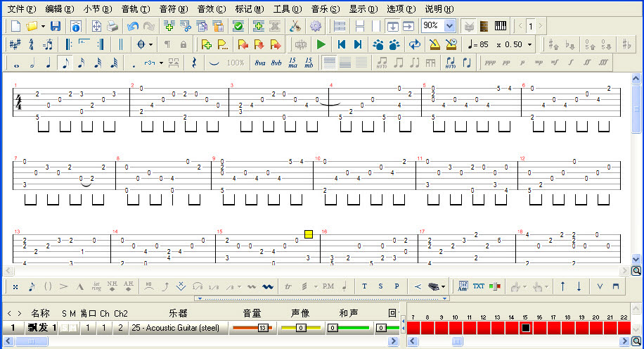Screen dimensions: 644x349
Task: Open the tremolo picking dropdown arrow
Action: (316, 286)
